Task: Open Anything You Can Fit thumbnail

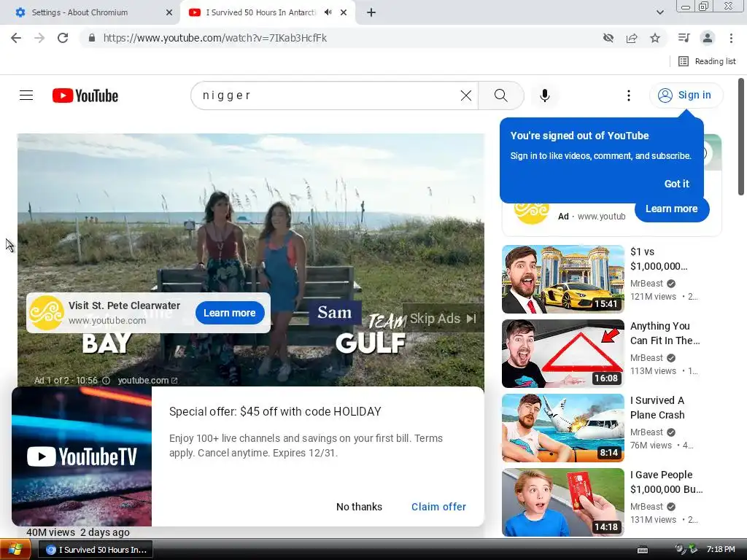Action: 563,354
